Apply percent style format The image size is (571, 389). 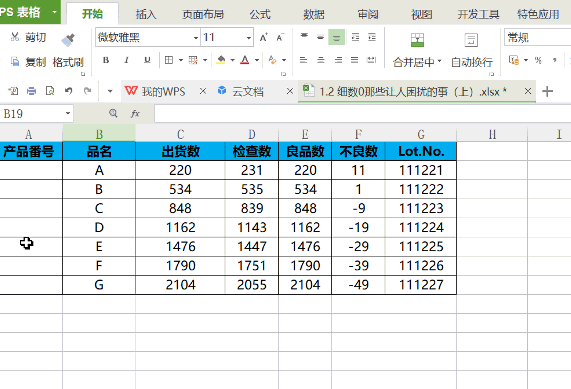[538, 60]
